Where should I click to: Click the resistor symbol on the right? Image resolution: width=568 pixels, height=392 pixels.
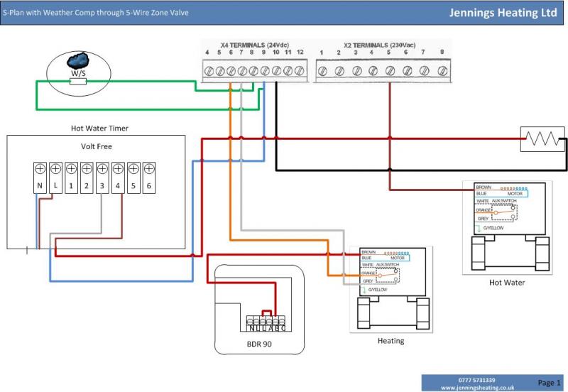coord(542,139)
